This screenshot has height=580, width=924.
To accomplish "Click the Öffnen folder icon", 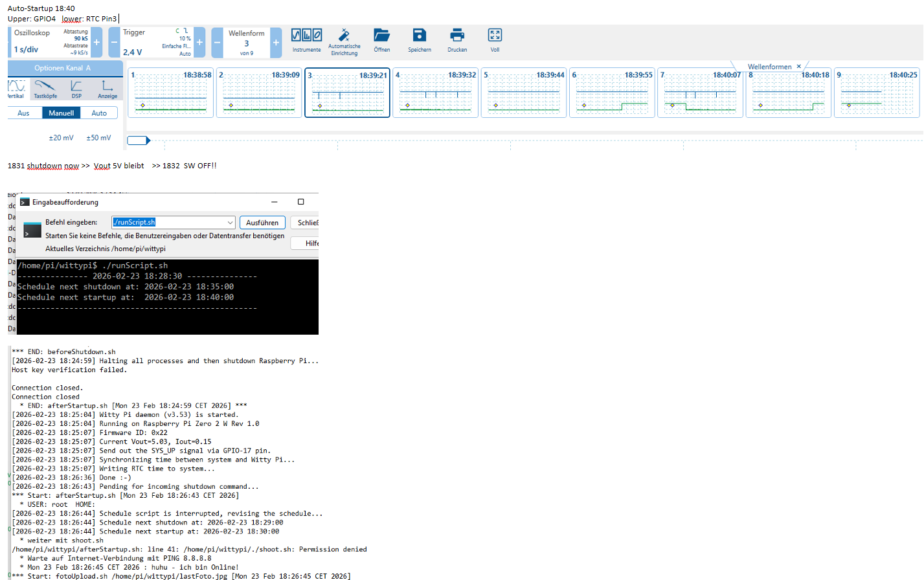I will pos(381,36).
